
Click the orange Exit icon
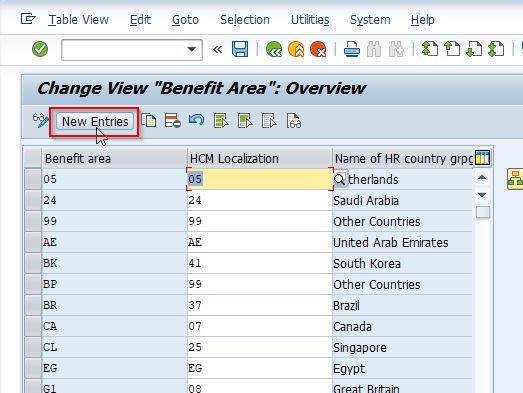point(296,49)
